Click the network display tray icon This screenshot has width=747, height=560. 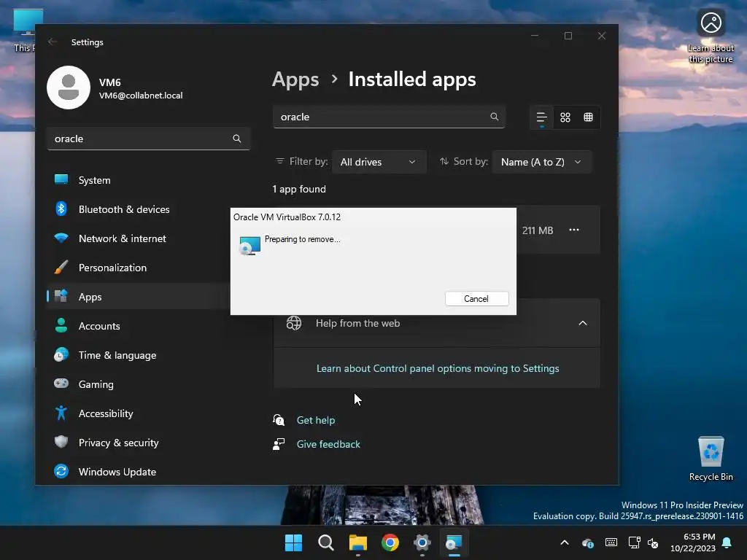634,542
